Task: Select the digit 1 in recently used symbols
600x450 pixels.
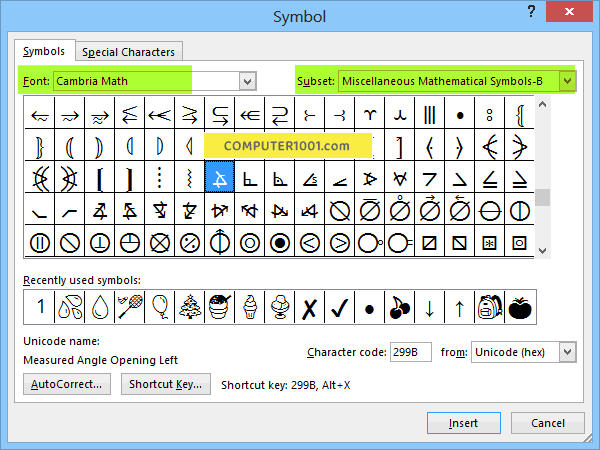Action: coord(40,307)
